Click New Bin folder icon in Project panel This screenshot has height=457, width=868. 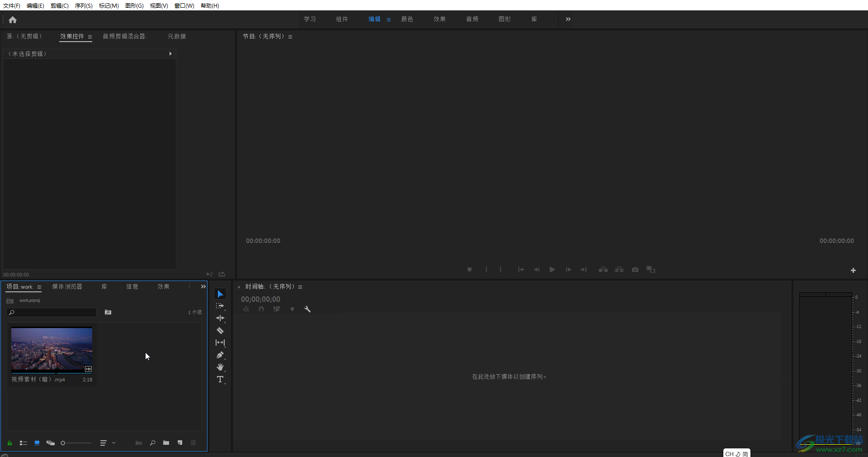click(166, 443)
